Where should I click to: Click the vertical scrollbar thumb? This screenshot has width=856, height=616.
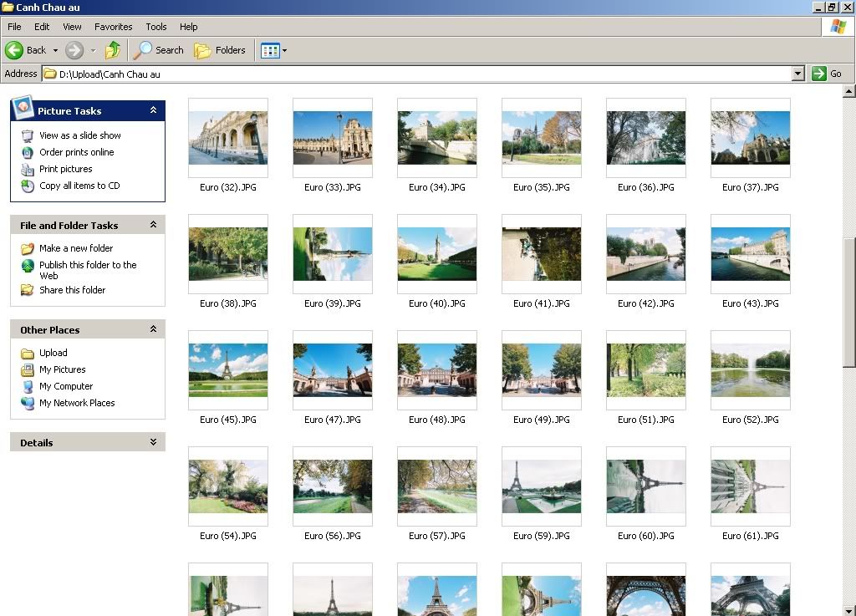[849, 303]
